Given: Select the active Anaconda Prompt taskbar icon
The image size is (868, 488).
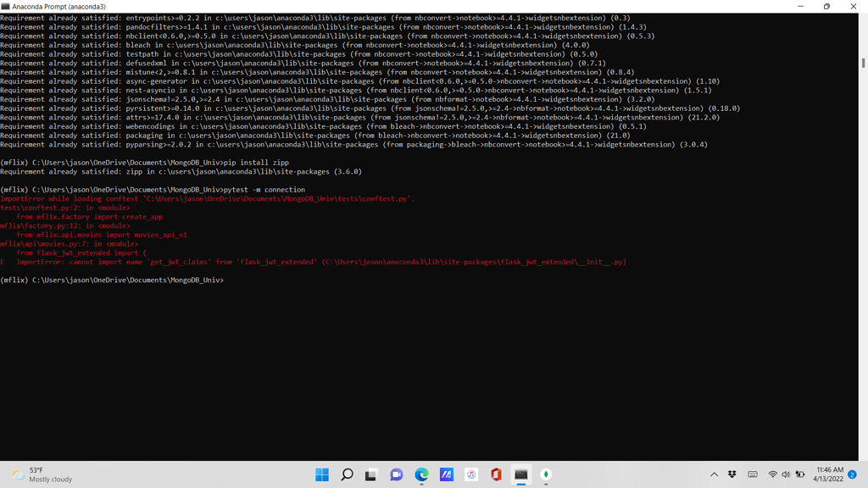Looking at the screenshot, I should [x=520, y=474].
